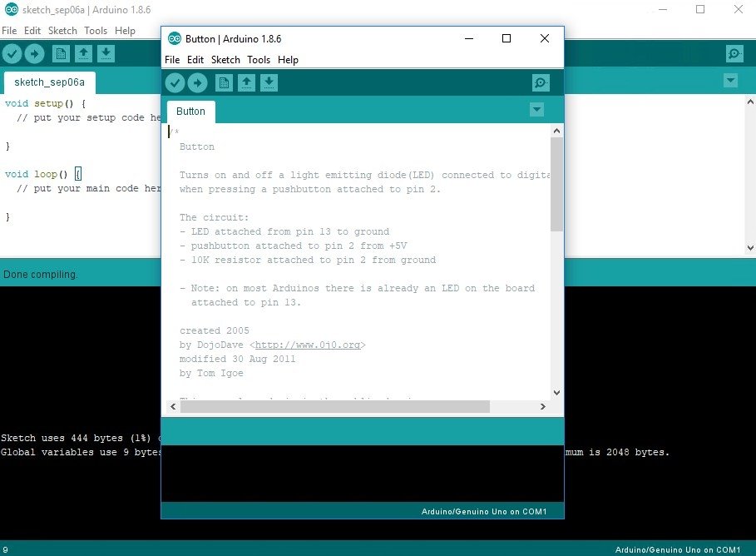
Task: Click Arduino logo in sketch_sep06a title bar
Action: pos(12,9)
